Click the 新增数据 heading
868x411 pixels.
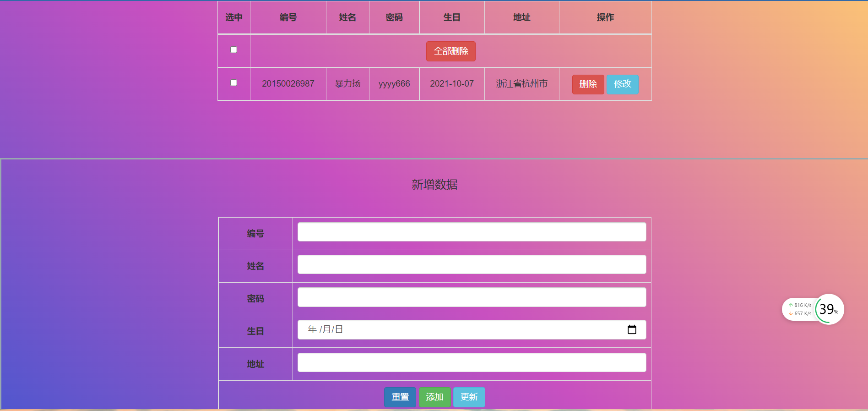[x=434, y=185]
